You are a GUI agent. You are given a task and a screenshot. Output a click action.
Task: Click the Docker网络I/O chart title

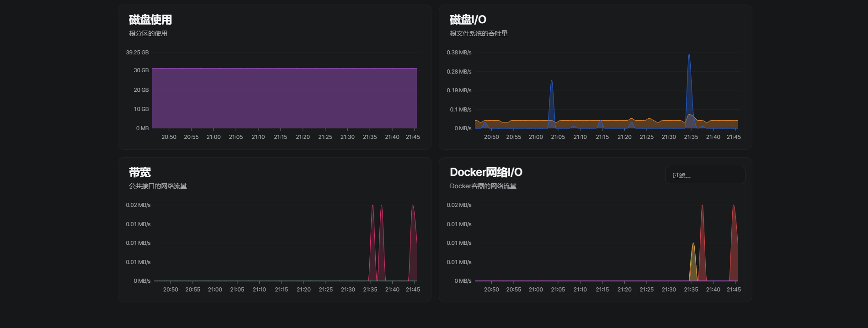pyautogui.click(x=485, y=172)
